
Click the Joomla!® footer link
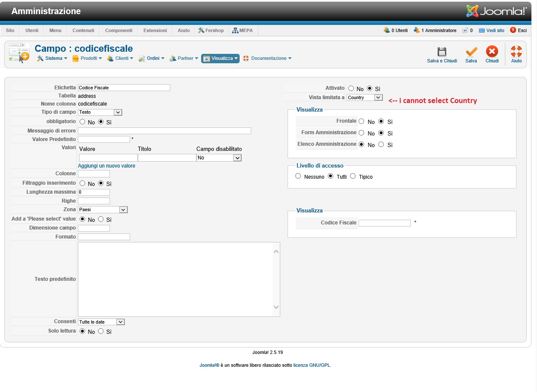click(x=209, y=365)
